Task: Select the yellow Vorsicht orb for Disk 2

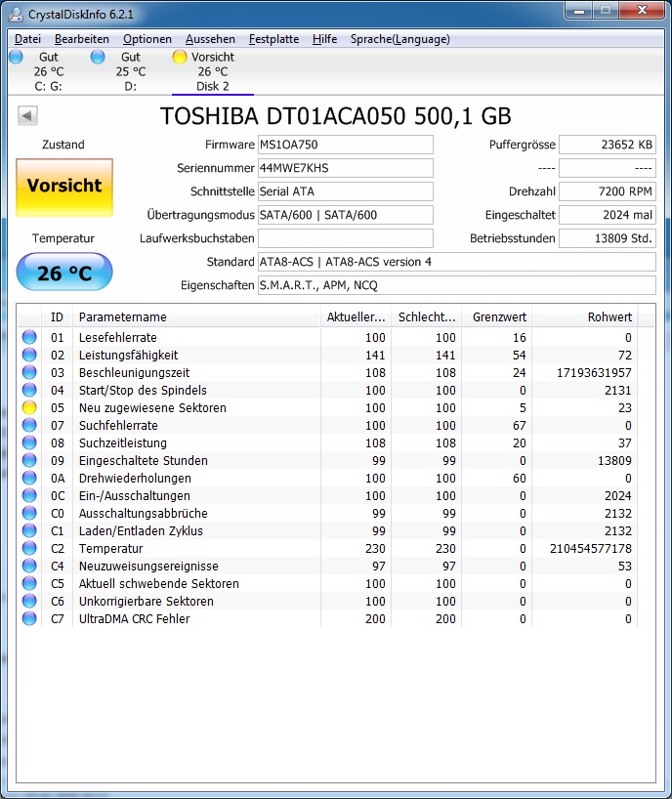Action: point(180,57)
